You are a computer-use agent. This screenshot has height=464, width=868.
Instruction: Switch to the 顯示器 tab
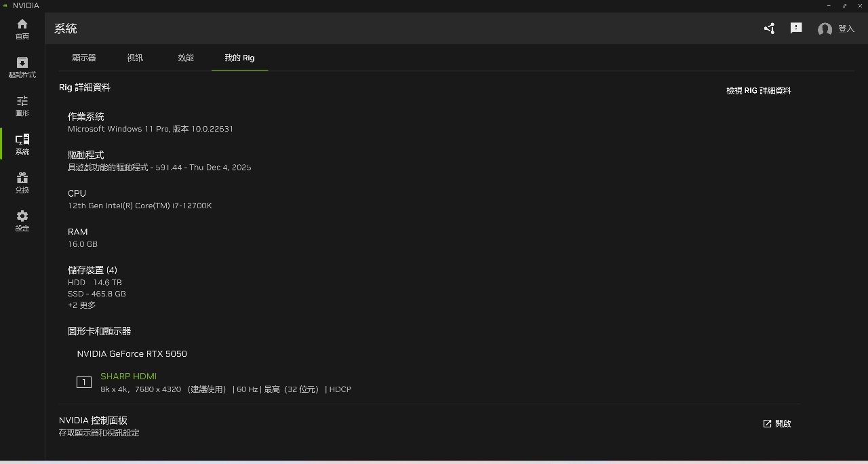click(x=84, y=58)
